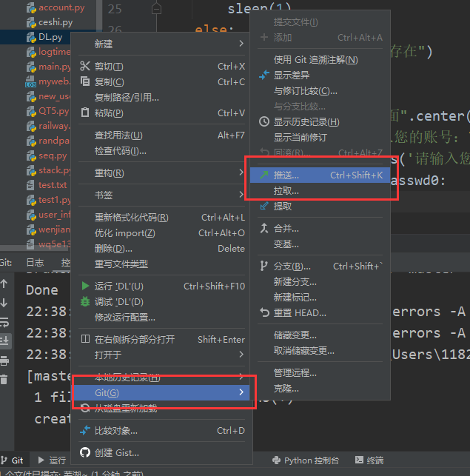Open the 新建 submenu
Viewport: 470px width, 476px height.
161,44
